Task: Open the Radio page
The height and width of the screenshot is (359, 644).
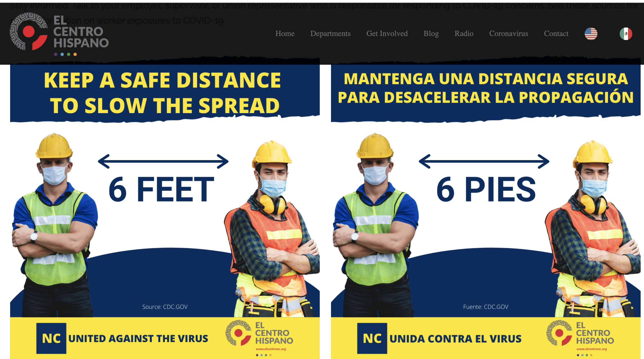Action: (x=464, y=33)
